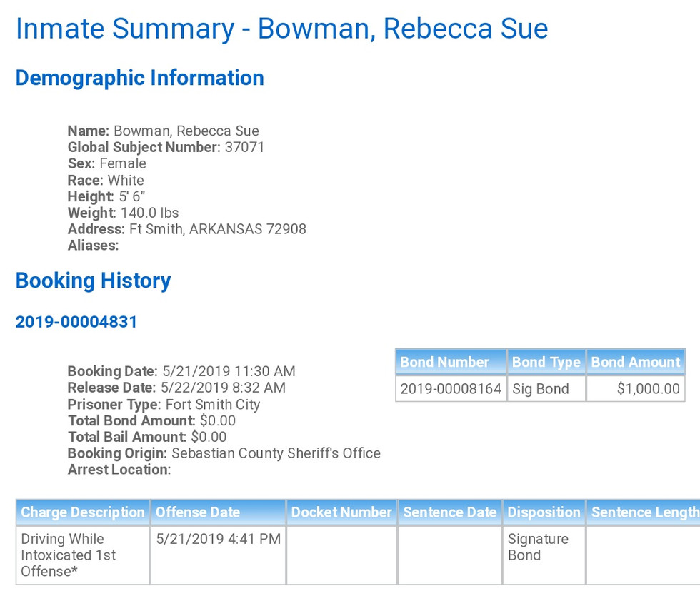Click the Sig Bond cell
The image size is (700, 601).
[x=541, y=389]
